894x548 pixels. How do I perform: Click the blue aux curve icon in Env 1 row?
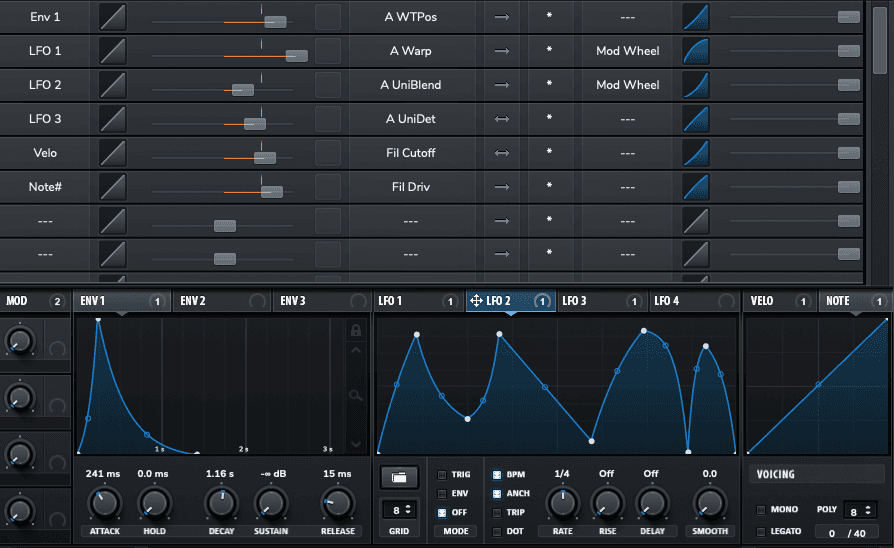click(696, 17)
